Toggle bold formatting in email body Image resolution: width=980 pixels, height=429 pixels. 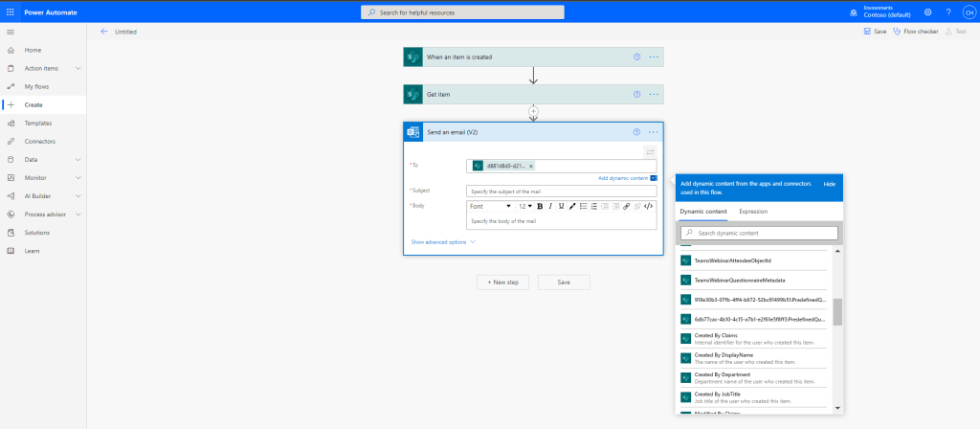[x=539, y=206]
